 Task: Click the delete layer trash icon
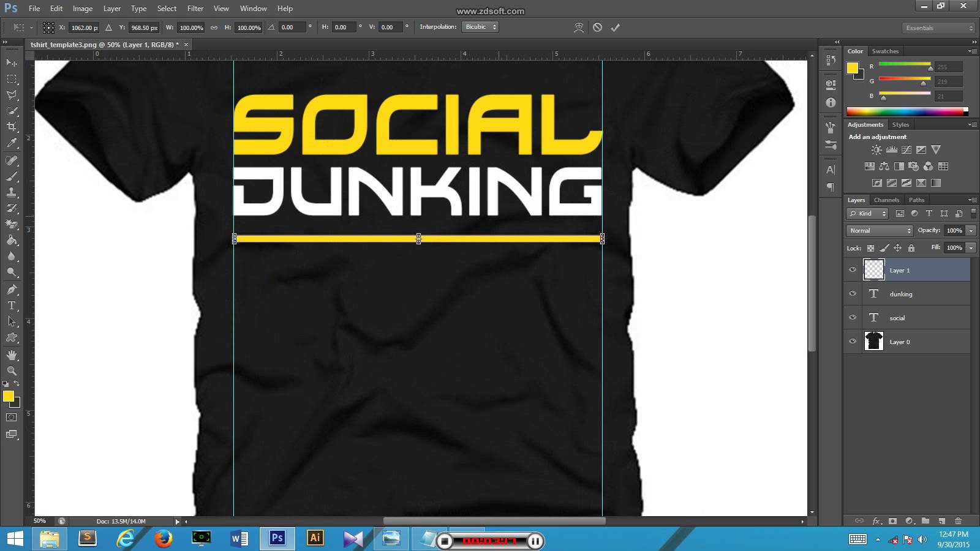pos(958,521)
